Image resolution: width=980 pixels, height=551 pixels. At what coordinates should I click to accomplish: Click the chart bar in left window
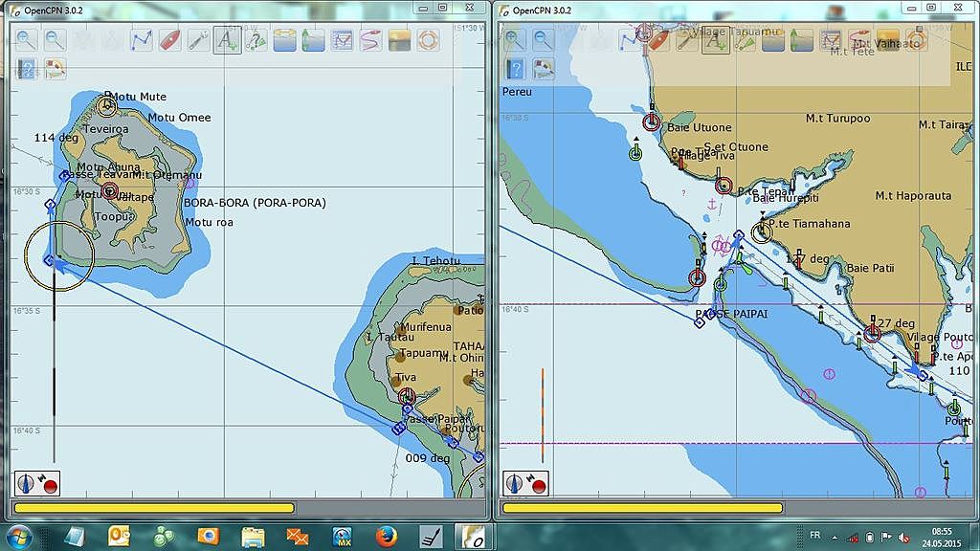(154, 508)
